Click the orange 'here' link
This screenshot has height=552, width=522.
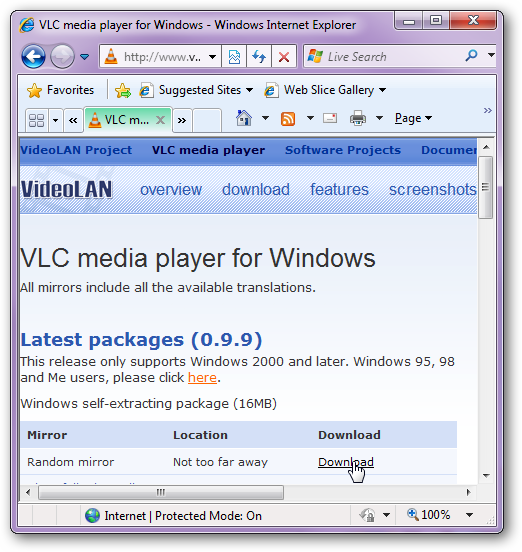[202, 377]
